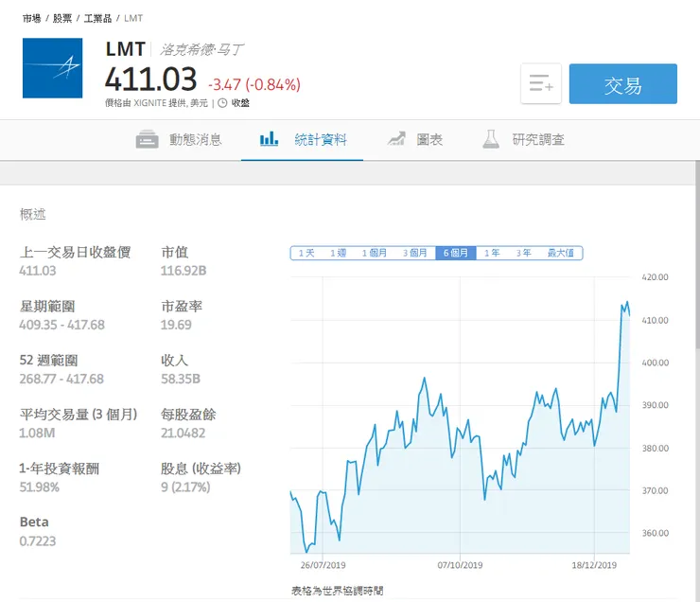Click the blue 交易 trade button
Viewport: 700px width, 602px height.
tap(622, 83)
